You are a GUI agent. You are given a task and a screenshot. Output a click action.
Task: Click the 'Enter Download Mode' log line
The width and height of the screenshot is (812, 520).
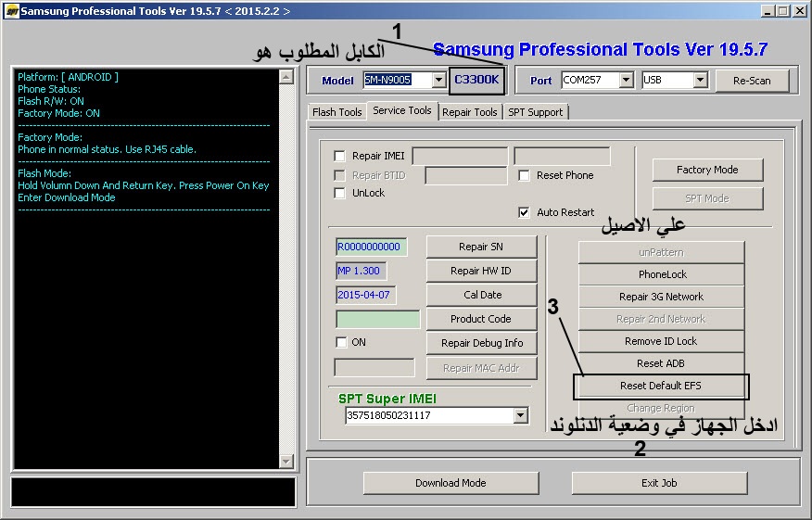[x=67, y=197]
